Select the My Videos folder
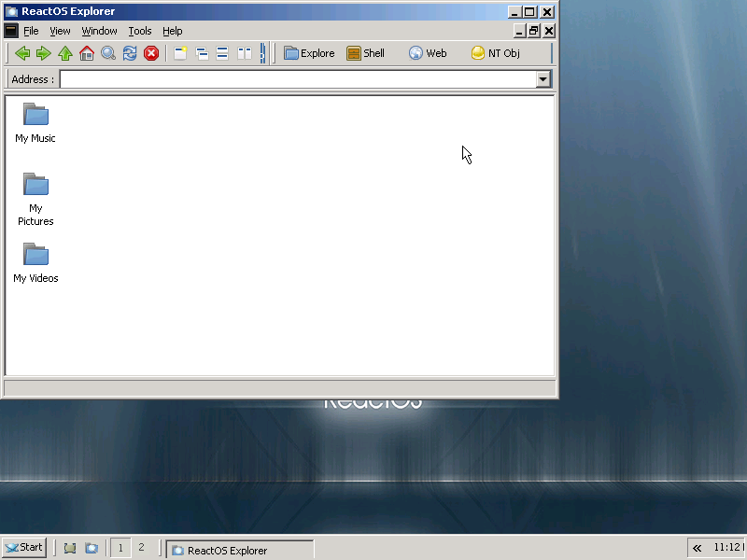This screenshot has height=560, width=747. [35, 263]
